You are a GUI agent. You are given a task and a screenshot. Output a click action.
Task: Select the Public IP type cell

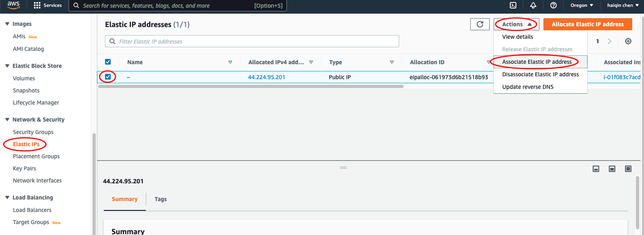point(340,77)
